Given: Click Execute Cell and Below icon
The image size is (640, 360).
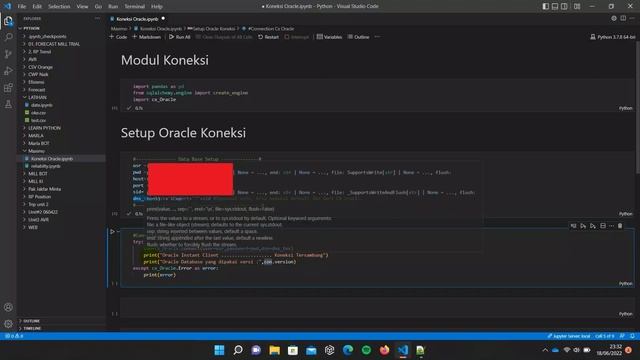Looking at the screenshot, I should pyautogui.click(x=593, y=226).
